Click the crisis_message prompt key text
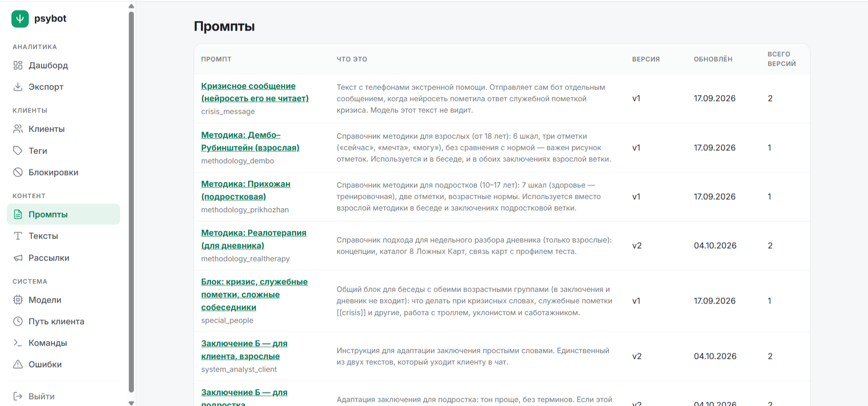868x406 pixels. click(228, 112)
